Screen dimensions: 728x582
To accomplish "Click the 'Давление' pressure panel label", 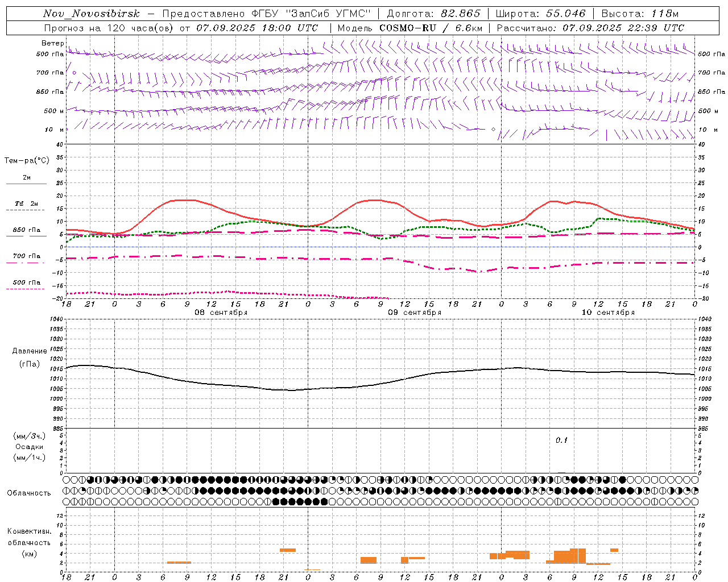I will [x=30, y=351].
